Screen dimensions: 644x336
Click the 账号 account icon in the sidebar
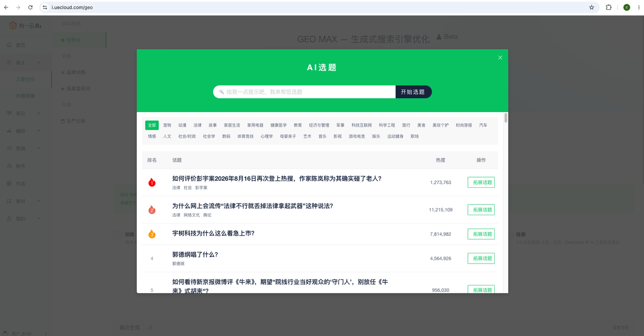[x=9, y=166]
